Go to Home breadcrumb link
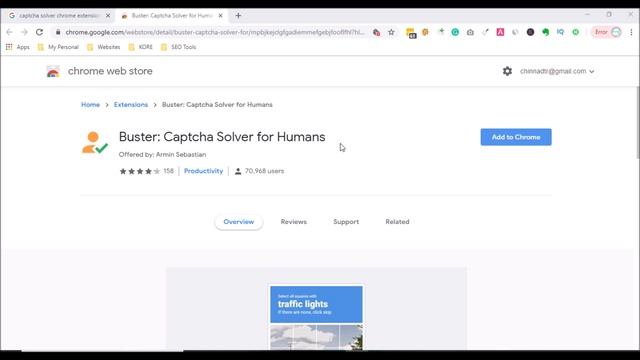Screen dimensions: 640x360 pyautogui.click(x=90, y=104)
